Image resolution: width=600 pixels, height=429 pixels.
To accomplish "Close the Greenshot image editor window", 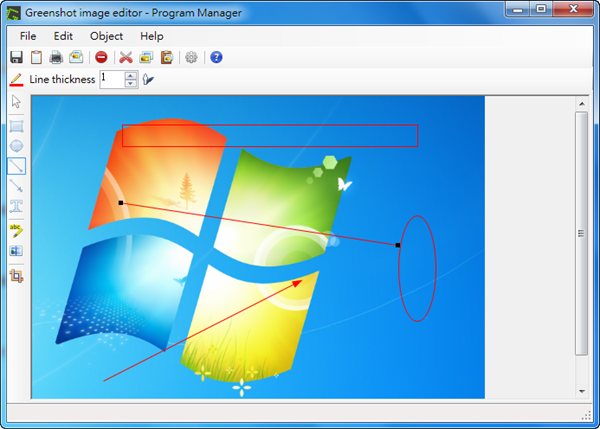I will [x=573, y=10].
